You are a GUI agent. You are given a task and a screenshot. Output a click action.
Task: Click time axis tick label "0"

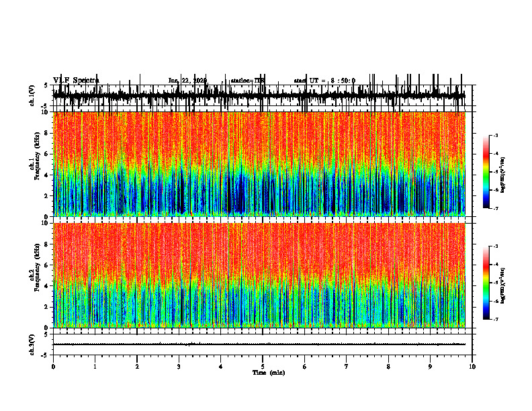[x=53, y=367]
